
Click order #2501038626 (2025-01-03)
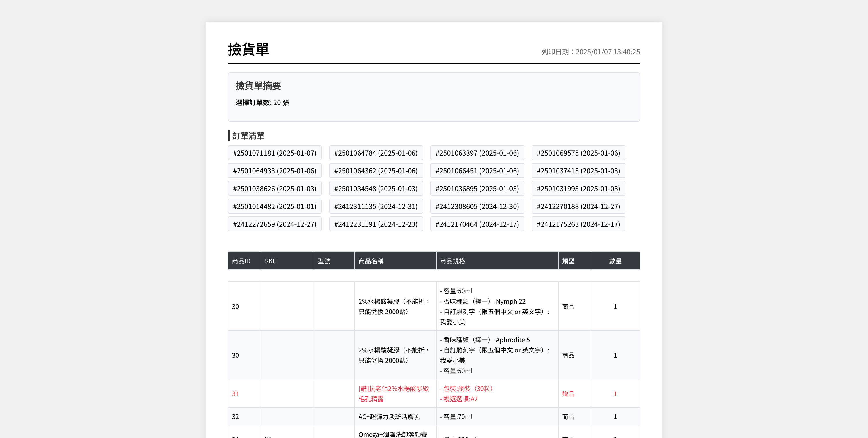pos(275,189)
